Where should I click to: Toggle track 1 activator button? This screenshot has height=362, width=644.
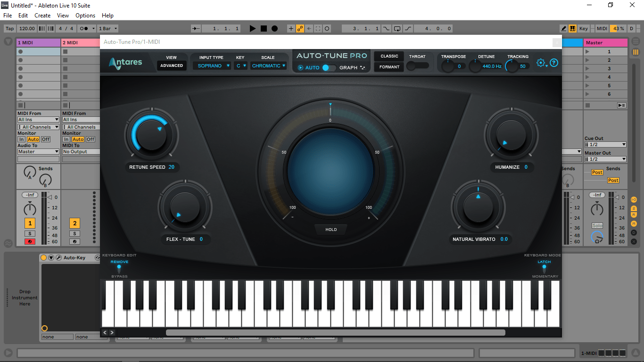click(30, 223)
